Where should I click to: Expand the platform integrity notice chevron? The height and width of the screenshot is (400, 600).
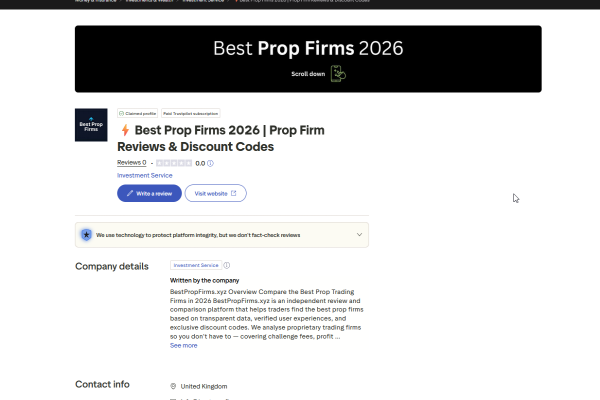point(359,235)
